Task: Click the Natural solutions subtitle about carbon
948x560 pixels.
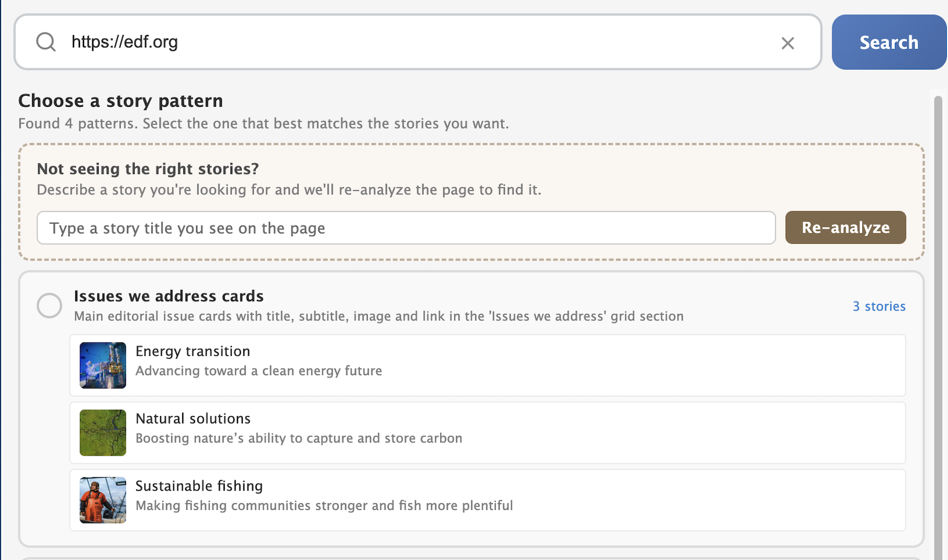Action: pyautogui.click(x=299, y=438)
